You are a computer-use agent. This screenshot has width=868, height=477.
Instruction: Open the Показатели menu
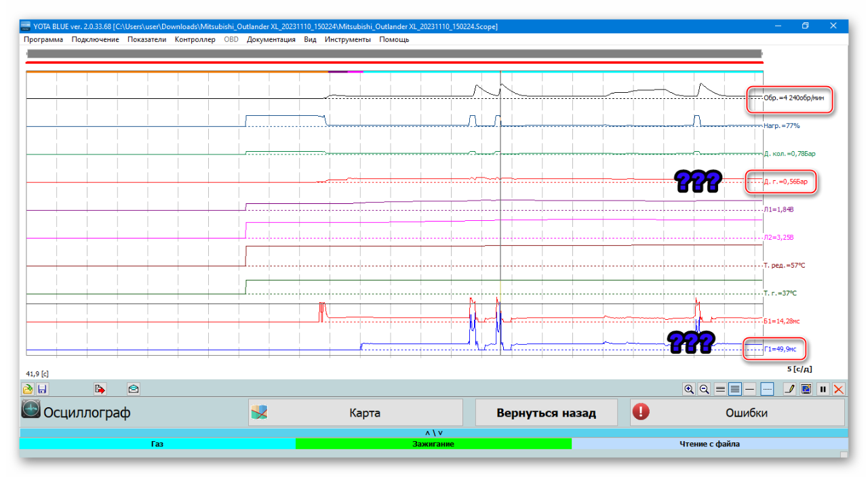pyautogui.click(x=146, y=39)
